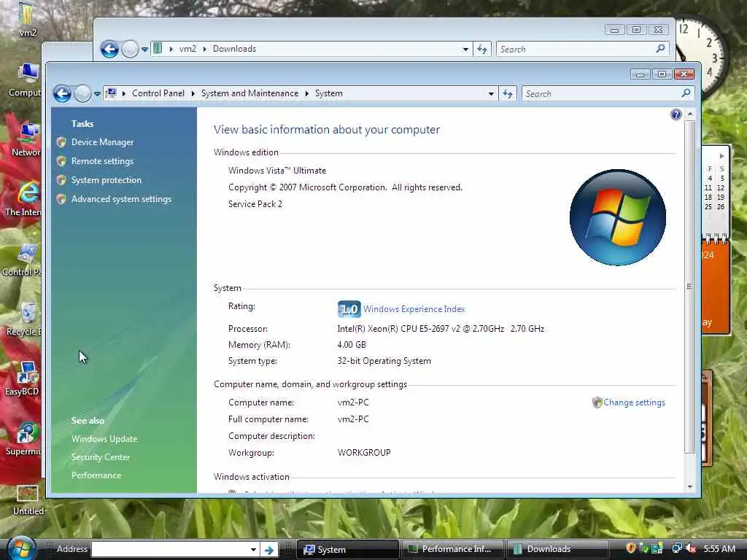Open address bar history dropdown in System window

[x=491, y=94]
